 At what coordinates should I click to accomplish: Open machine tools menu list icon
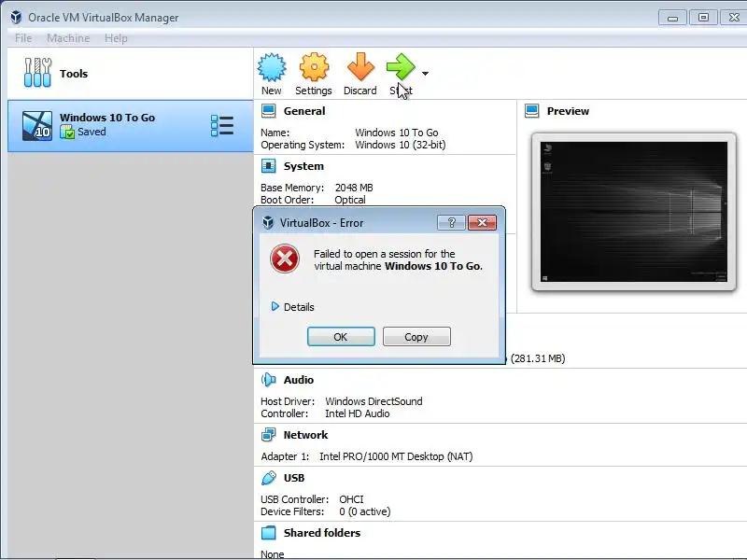click(222, 126)
